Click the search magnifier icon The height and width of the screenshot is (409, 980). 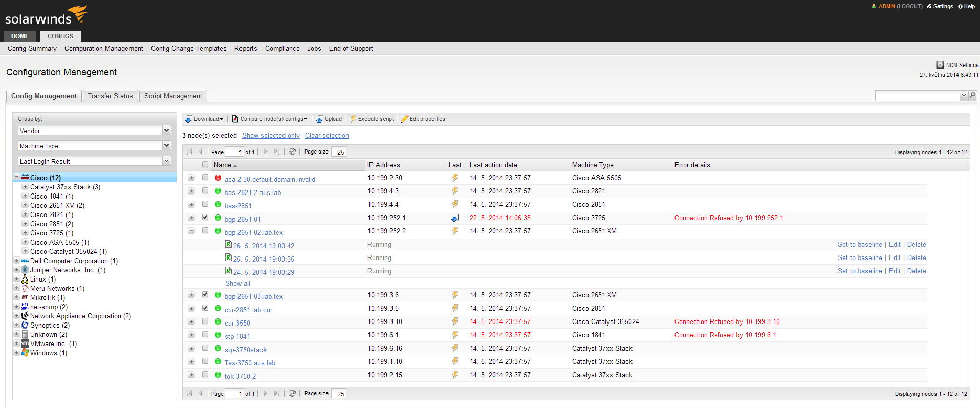[973, 95]
